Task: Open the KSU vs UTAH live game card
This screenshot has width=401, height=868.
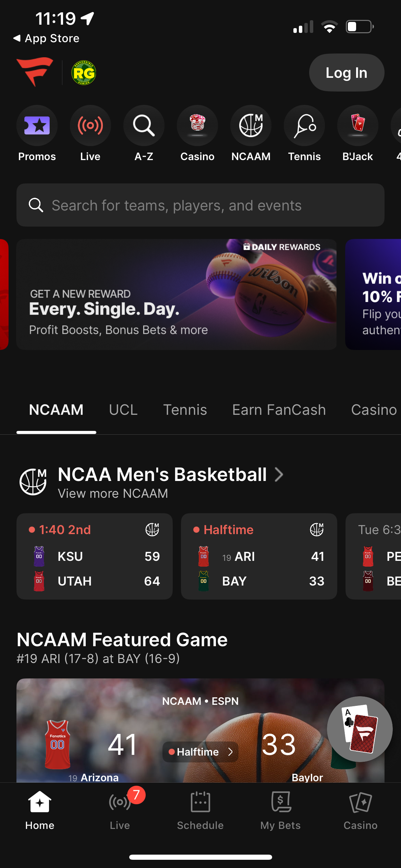Action: 95,556
